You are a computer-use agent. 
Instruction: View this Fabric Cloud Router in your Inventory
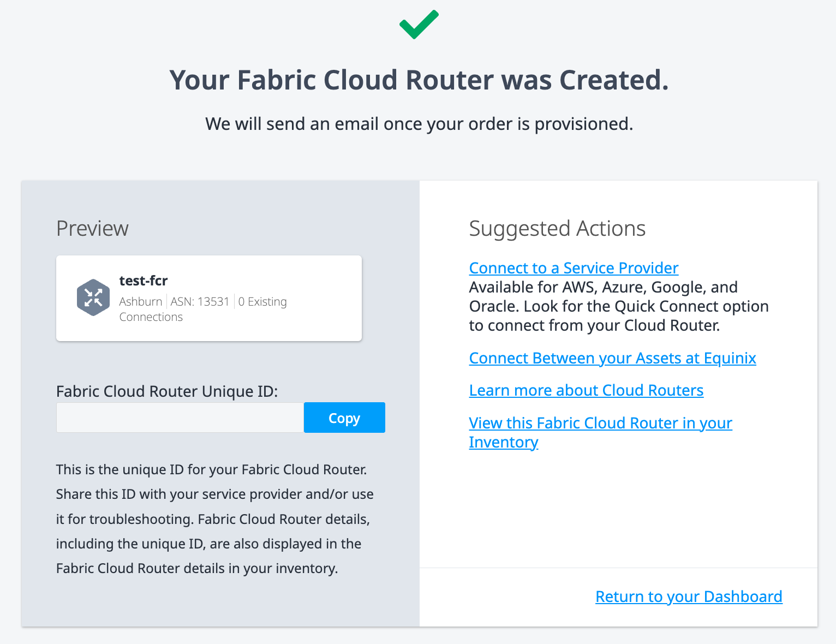(600, 432)
